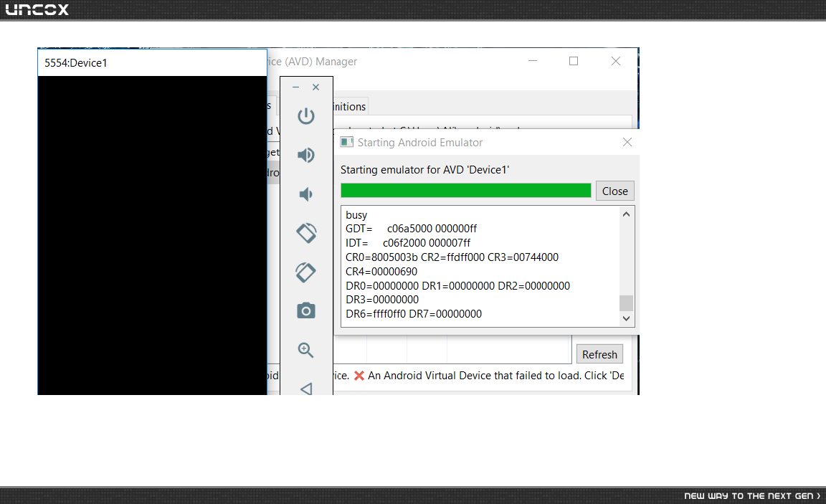Close the AVD Manager window
Image resolution: width=826 pixels, height=504 pixels.
(x=616, y=61)
